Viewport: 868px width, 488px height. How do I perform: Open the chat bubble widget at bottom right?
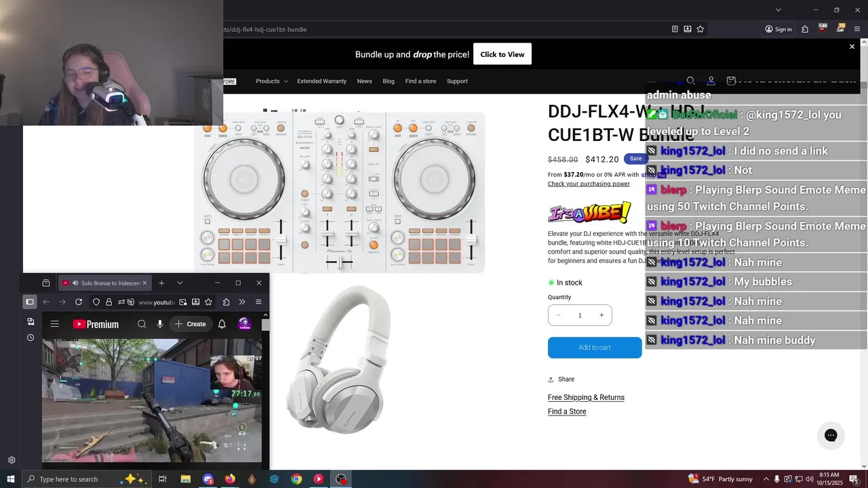click(x=831, y=435)
